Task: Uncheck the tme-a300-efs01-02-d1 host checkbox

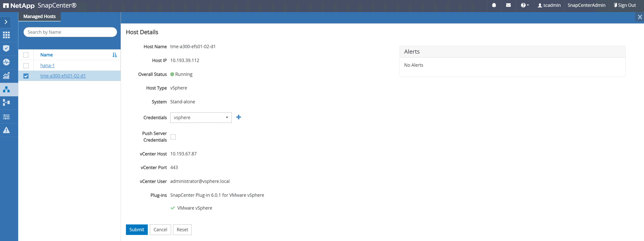Action: [26, 76]
